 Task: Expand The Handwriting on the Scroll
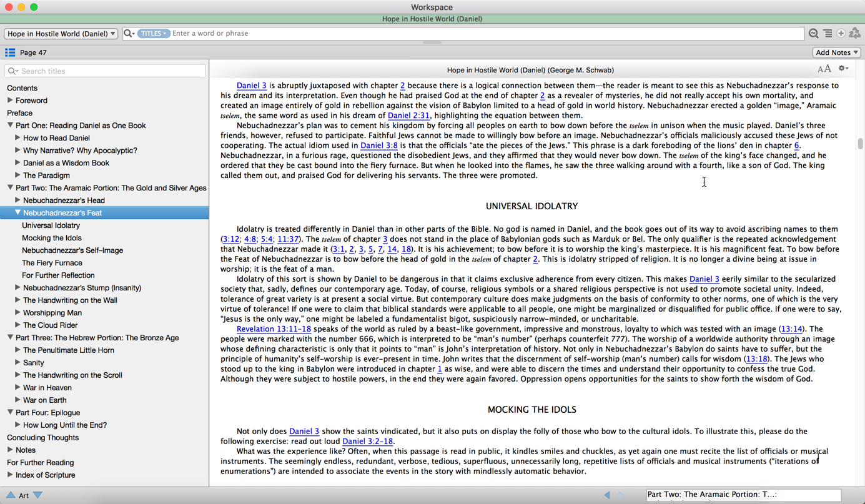pyautogui.click(x=17, y=375)
